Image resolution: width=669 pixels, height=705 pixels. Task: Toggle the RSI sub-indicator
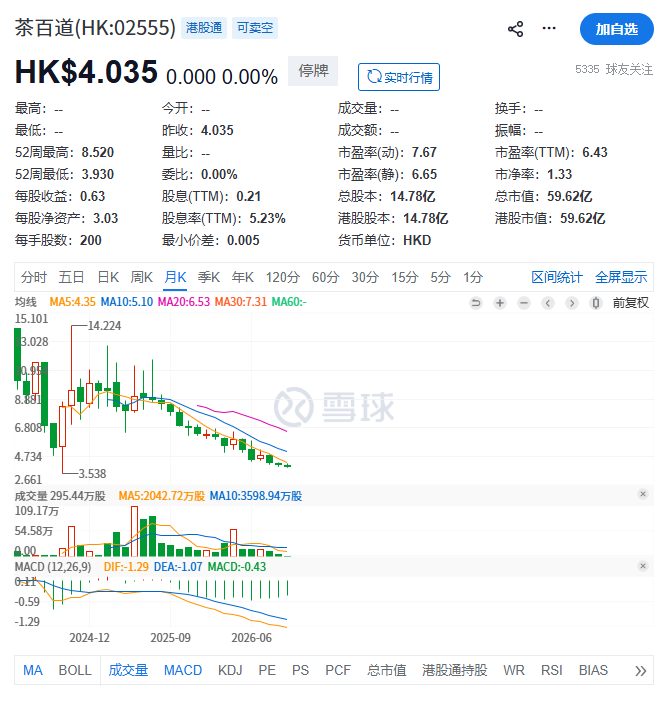[552, 670]
